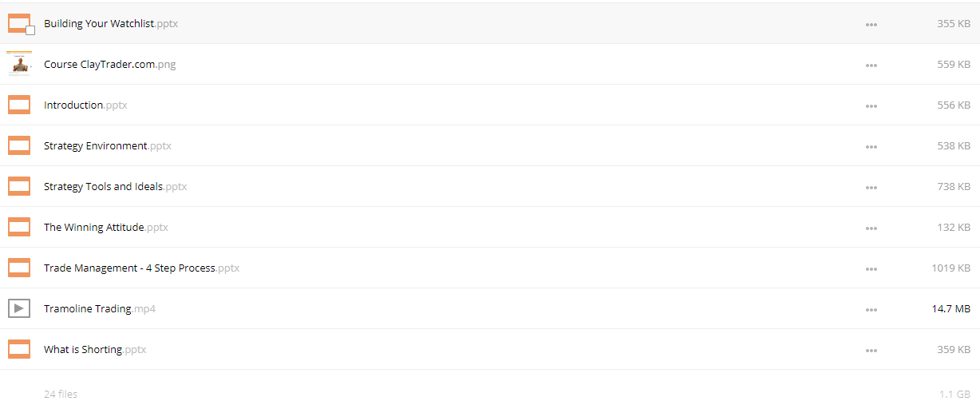Select the Strategy Tools and Ideals file icon
980x401 pixels.
click(19, 186)
